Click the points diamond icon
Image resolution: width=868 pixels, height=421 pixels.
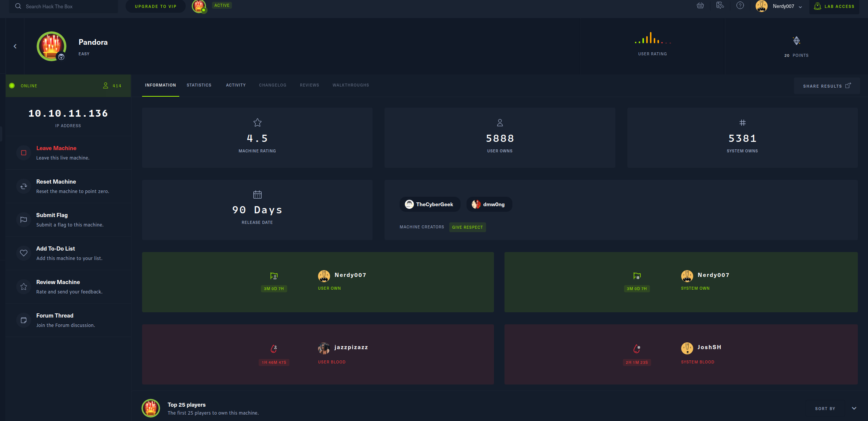tap(796, 41)
